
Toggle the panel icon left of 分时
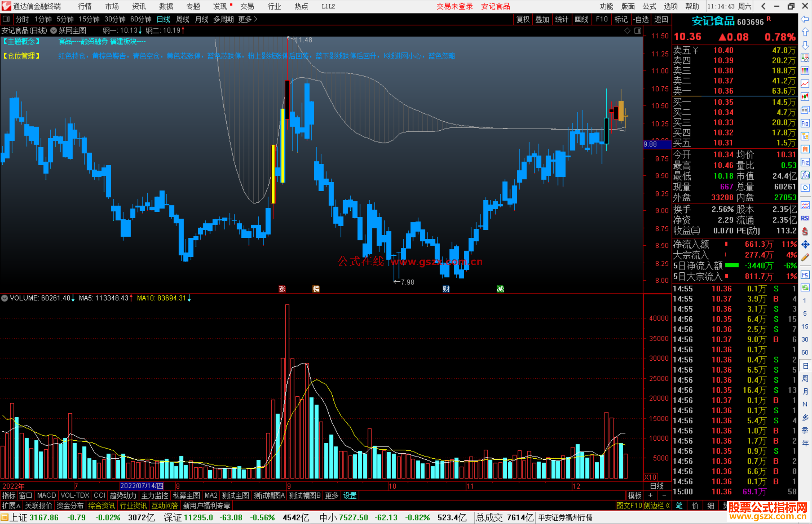[x=6, y=19]
